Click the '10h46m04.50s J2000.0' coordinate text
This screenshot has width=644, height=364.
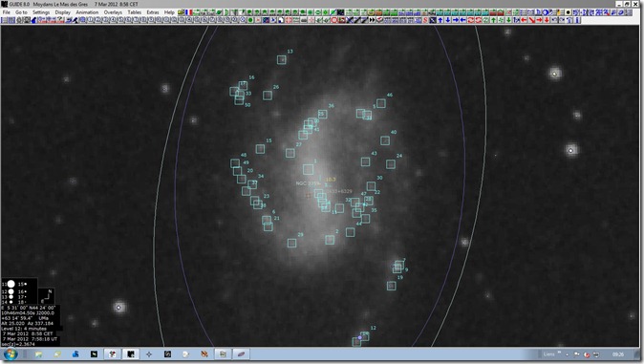click(28, 312)
